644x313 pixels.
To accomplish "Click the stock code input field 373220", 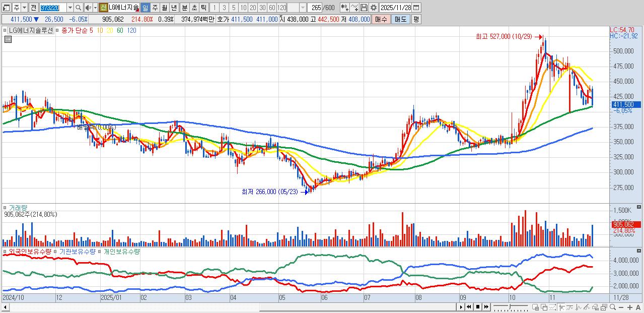I will coord(52,8).
